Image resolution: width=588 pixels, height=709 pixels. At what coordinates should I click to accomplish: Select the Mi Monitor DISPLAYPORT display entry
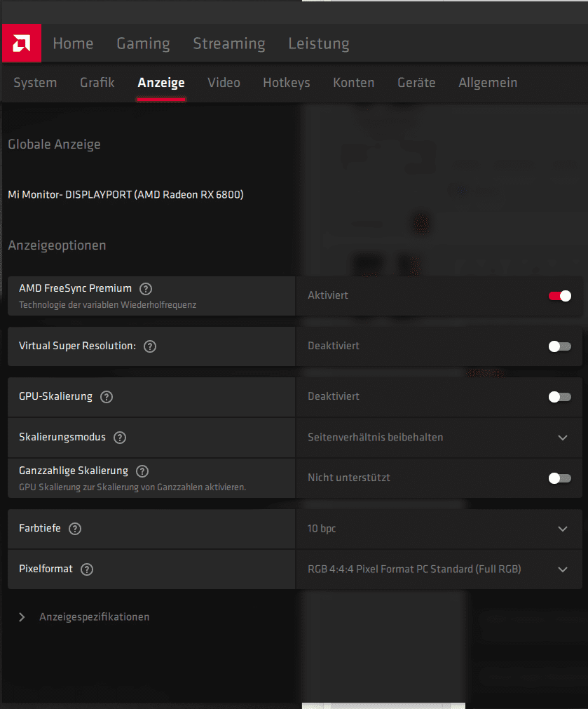click(125, 194)
